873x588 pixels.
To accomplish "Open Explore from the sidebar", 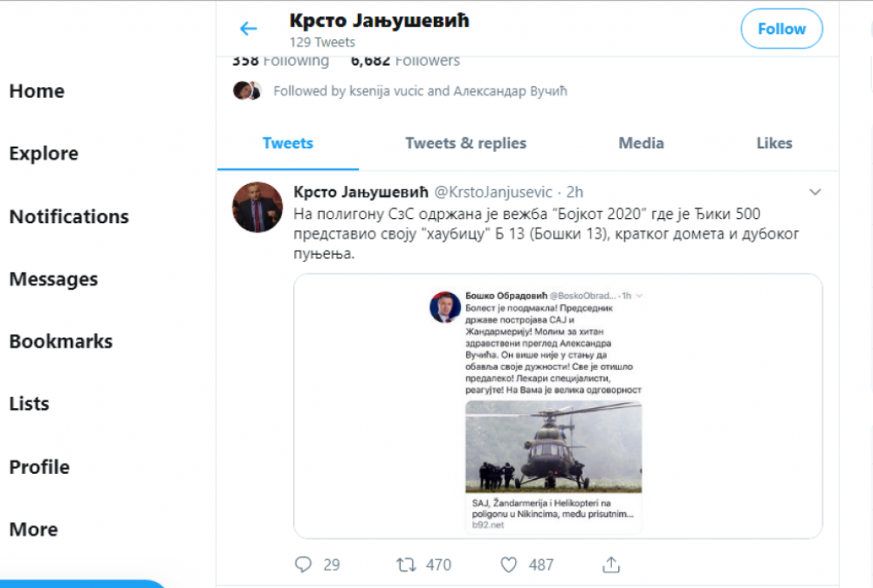I will click(x=43, y=154).
